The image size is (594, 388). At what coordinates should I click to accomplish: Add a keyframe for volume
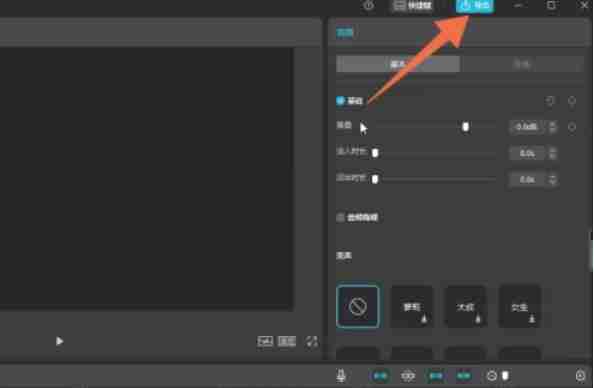coord(572,127)
